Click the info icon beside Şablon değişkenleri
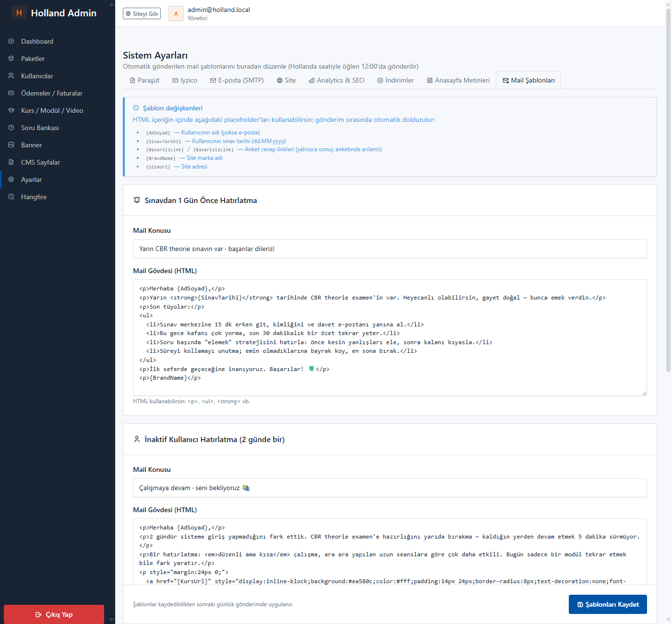Viewport: 672px width, 624px height. pos(136,108)
